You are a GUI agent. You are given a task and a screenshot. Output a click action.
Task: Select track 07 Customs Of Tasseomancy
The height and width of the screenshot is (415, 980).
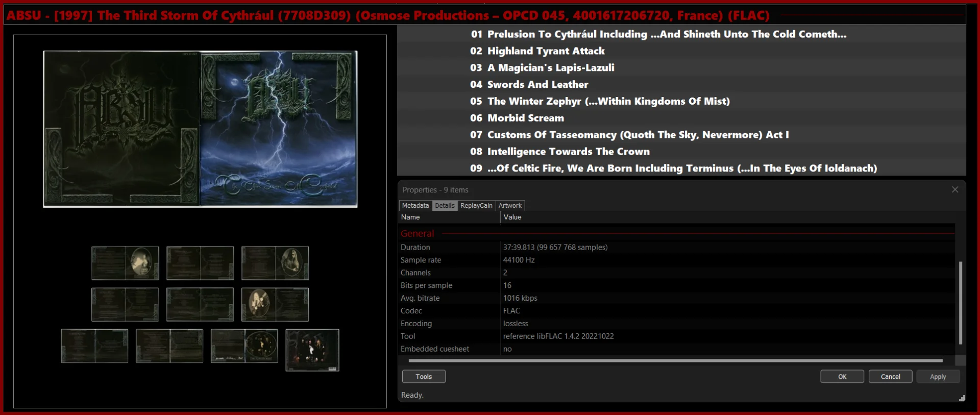pyautogui.click(x=681, y=135)
